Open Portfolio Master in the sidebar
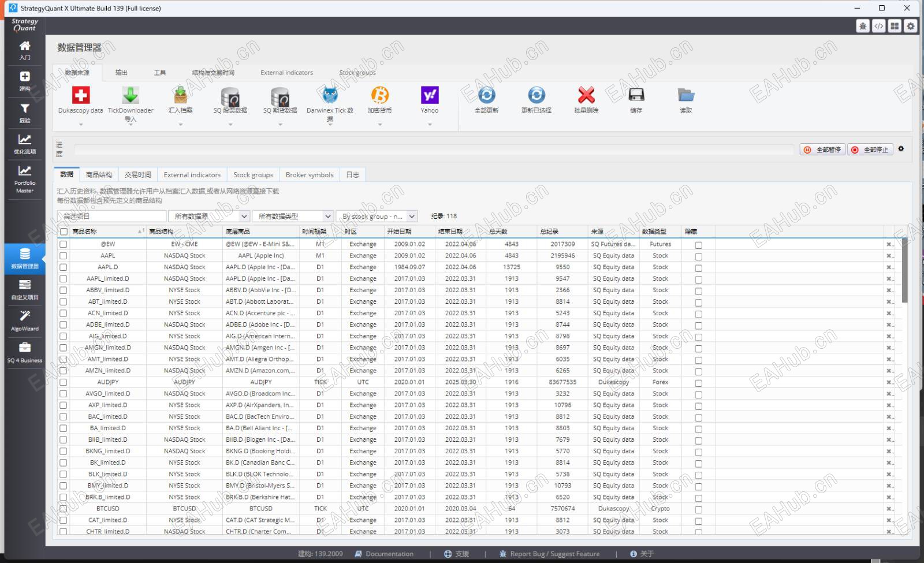The width and height of the screenshot is (924, 563). [25, 178]
